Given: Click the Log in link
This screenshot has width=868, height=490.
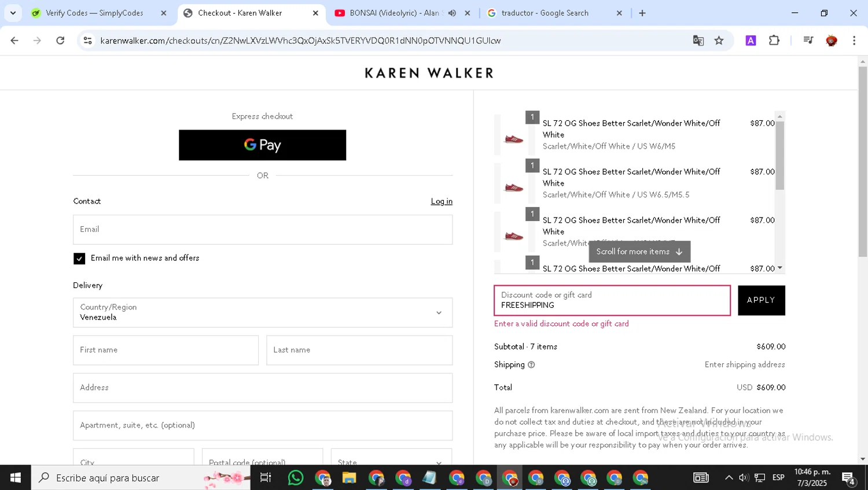Looking at the screenshot, I should (x=442, y=201).
